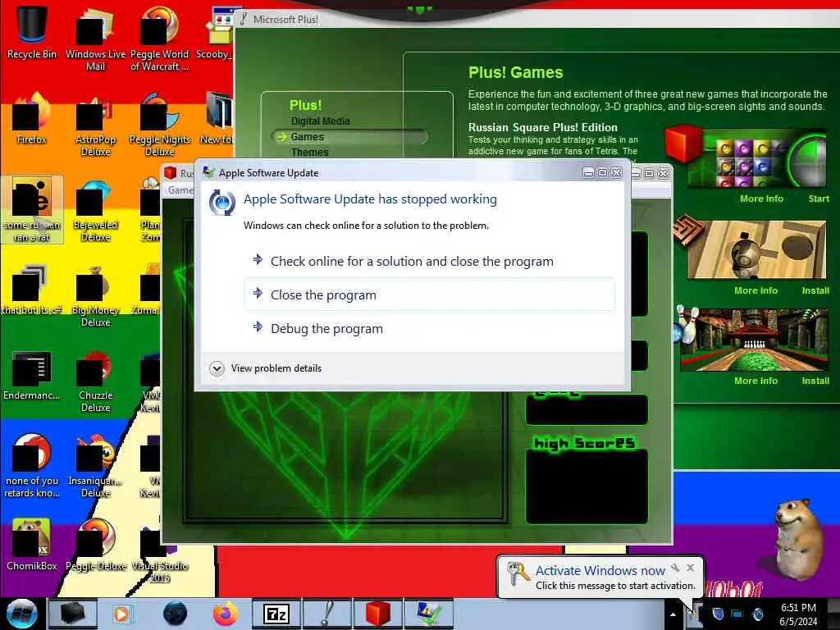Expand View problem details
Screen dimensions: 840x630
pyautogui.click(x=266, y=368)
